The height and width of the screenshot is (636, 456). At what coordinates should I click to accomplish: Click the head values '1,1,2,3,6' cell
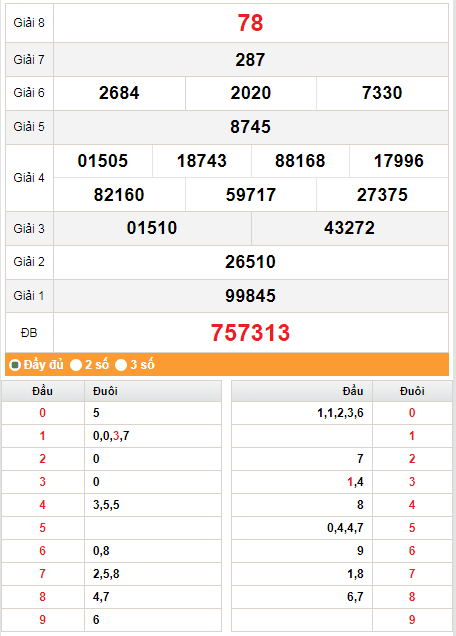coord(302,413)
